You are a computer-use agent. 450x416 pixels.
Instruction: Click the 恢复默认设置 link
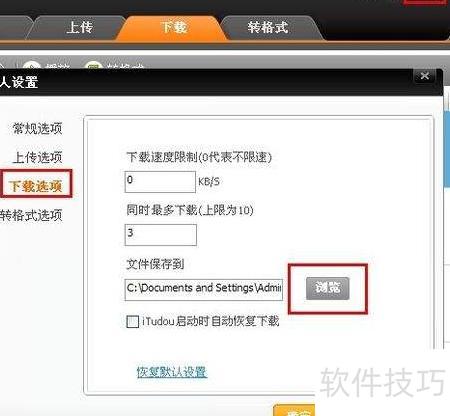click(172, 372)
